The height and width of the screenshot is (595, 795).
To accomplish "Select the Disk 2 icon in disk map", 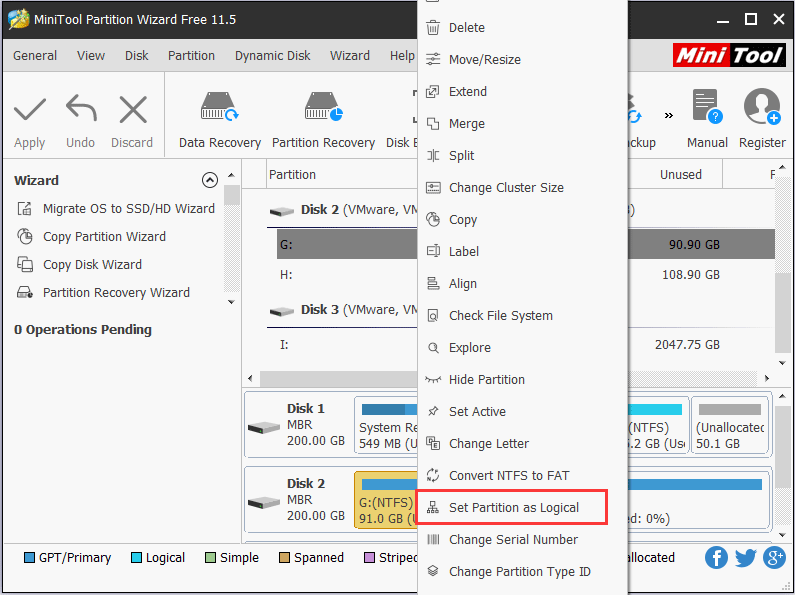I will (264, 502).
